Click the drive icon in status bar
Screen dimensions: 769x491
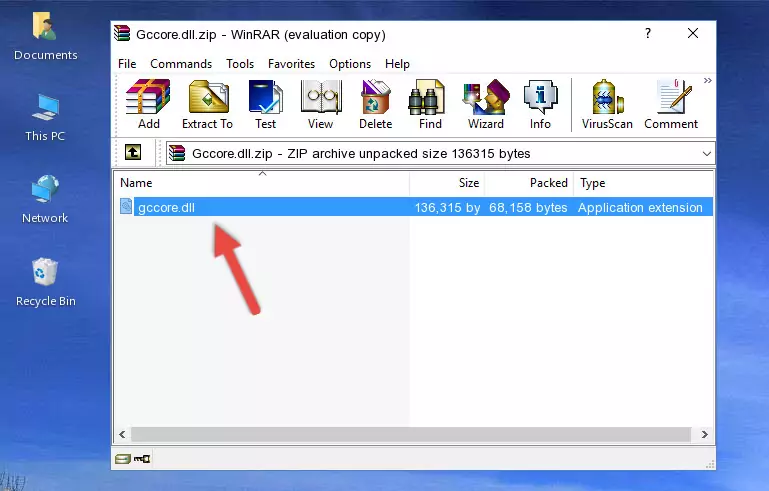(123, 459)
